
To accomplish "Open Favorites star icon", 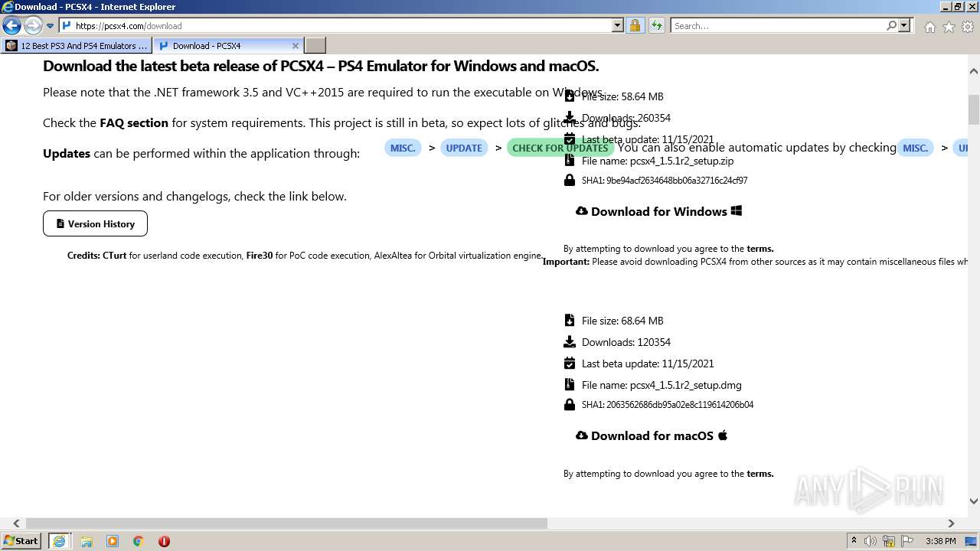I will tap(949, 27).
